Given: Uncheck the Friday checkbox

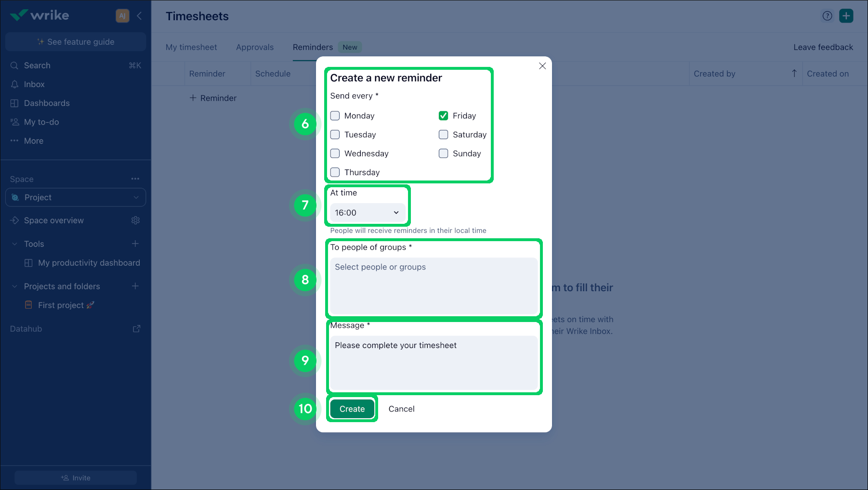Looking at the screenshot, I should coord(444,116).
